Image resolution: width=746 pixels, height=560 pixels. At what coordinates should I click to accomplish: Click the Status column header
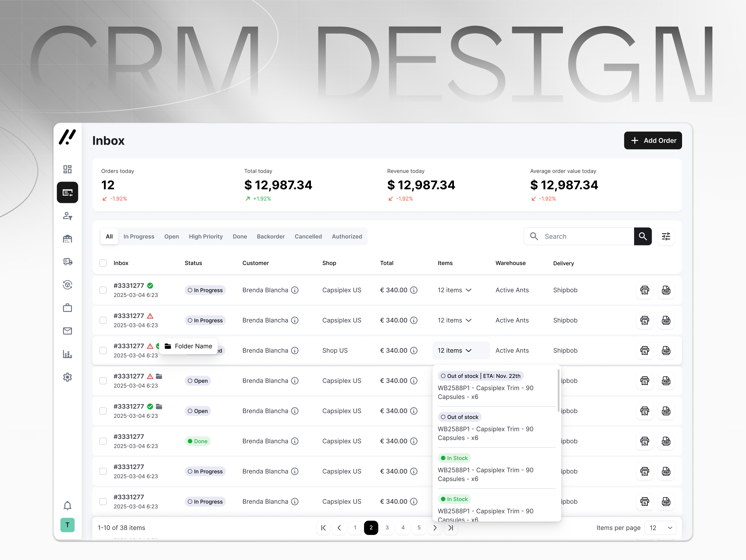pyautogui.click(x=194, y=263)
